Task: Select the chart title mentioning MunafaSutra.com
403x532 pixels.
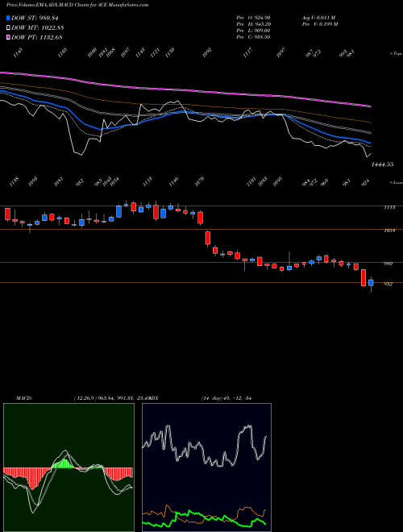Action: [x=77, y=5]
